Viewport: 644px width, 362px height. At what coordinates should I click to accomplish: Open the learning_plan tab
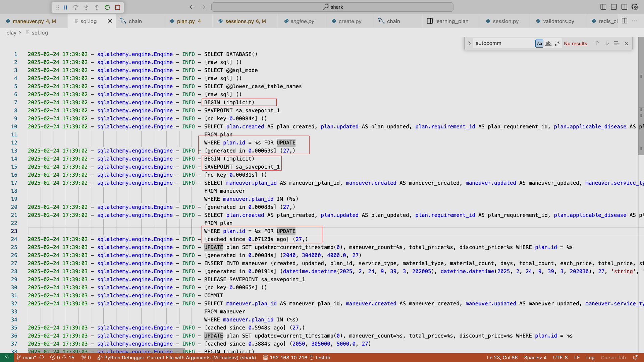[x=451, y=21]
